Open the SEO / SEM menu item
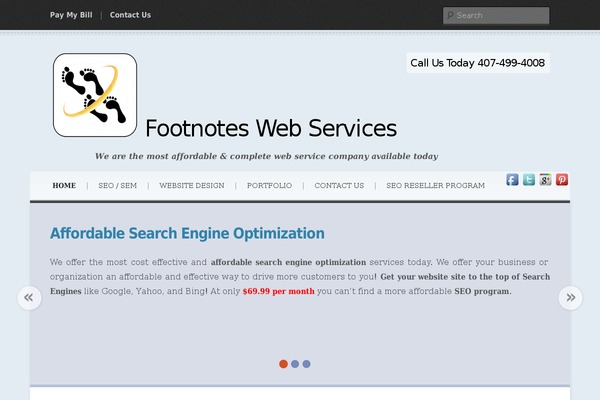This screenshot has width=600, height=400. pyautogui.click(x=117, y=186)
